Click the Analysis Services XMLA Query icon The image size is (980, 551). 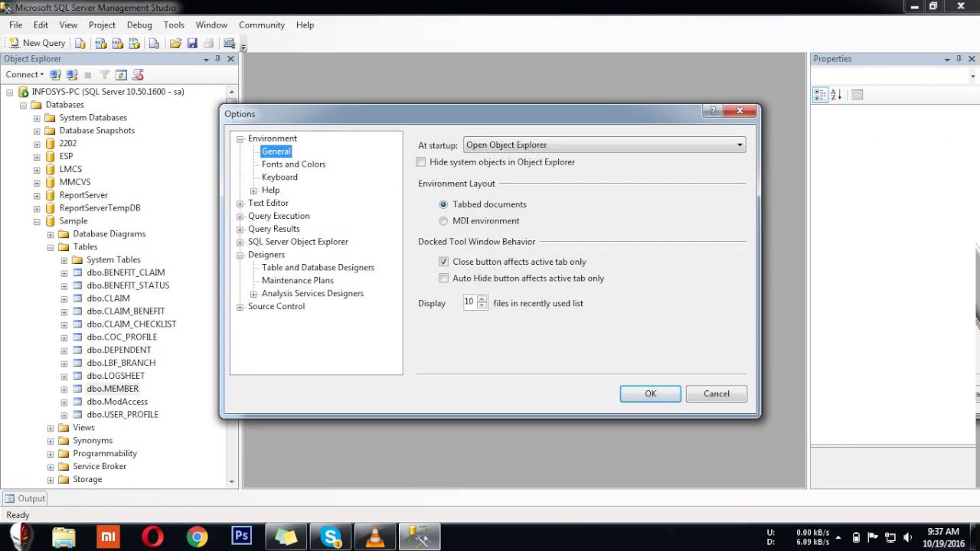(x=136, y=43)
